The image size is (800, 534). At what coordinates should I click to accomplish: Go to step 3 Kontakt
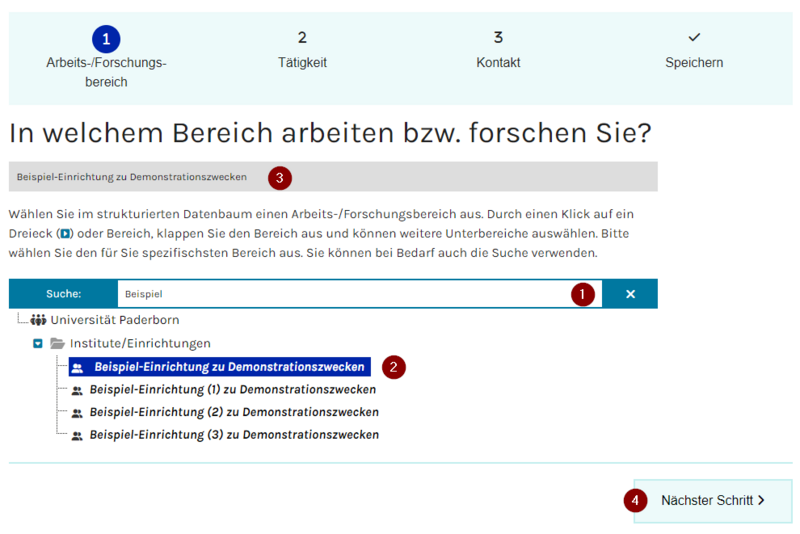tap(498, 39)
